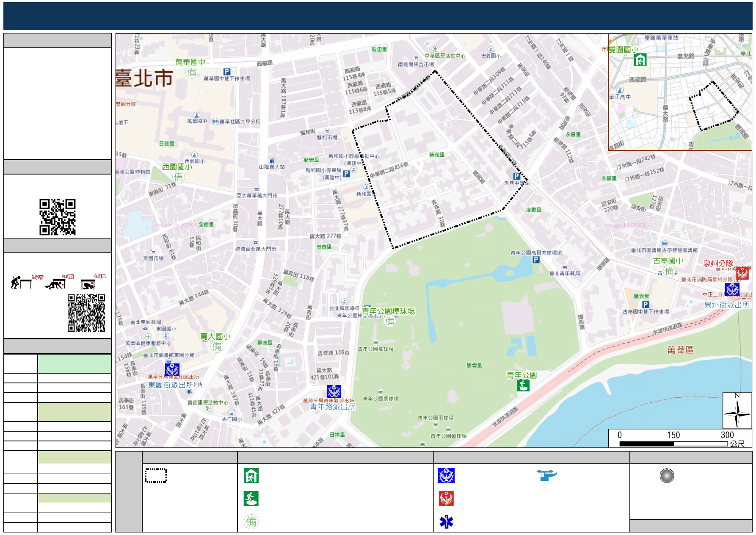Click the 忠貞里 village label
This screenshot has width=756, height=535.
324,247
